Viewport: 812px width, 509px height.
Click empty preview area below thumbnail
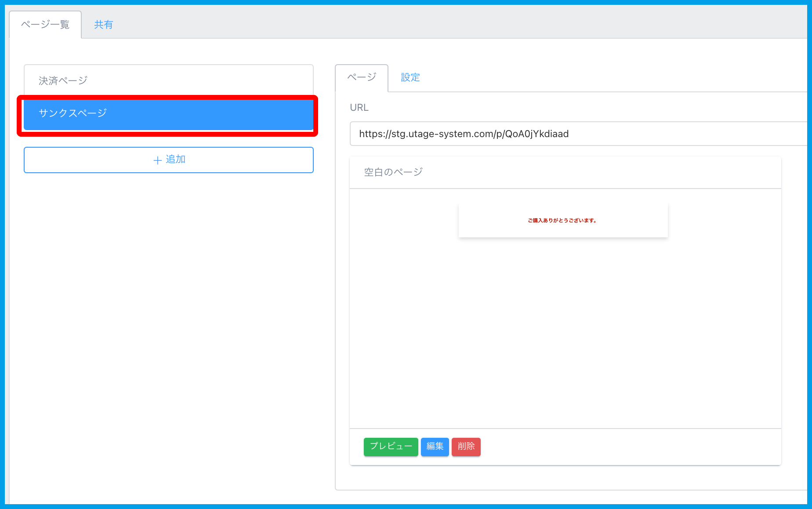(565, 334)
